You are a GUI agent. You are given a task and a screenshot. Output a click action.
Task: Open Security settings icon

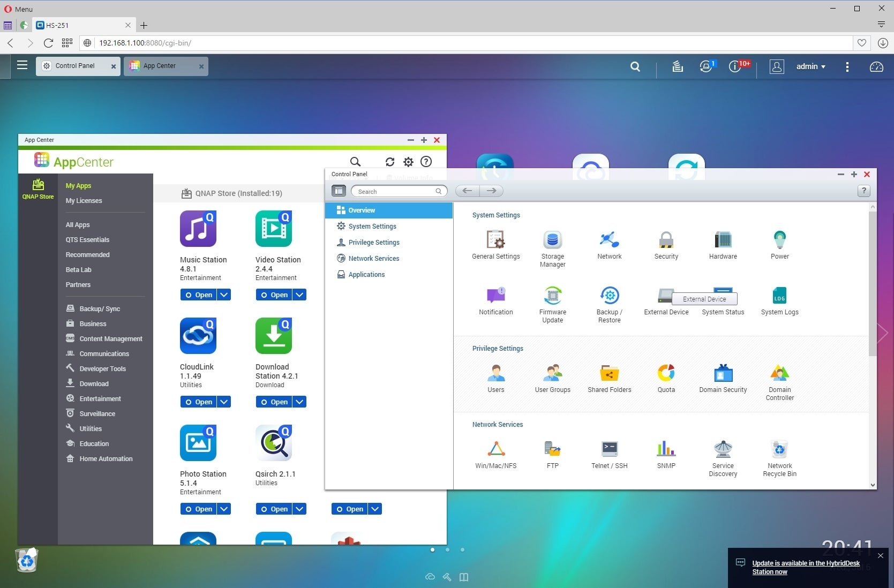pyautogui.click(x=666, y=240)
